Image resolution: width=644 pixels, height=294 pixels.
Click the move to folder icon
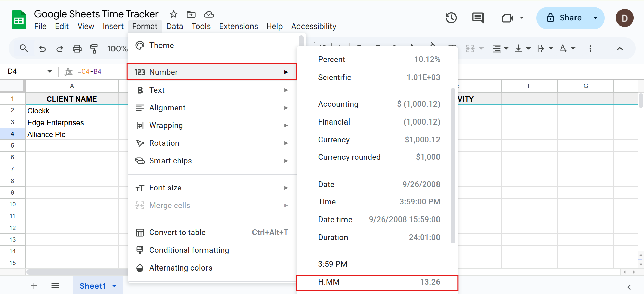pyautogui.click(x=191, y=14)
